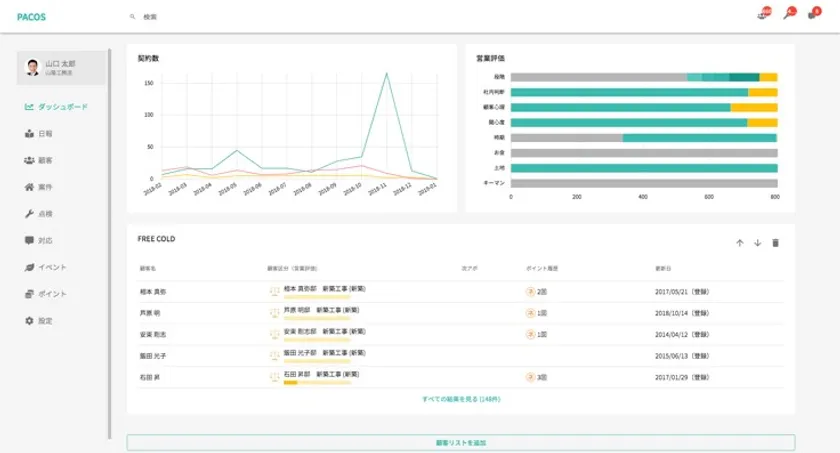The width and height of the screenshot is (840, 453).
Task: Click the 日報 briefcase icon in sidebar
Action: (x=29, y=133)
